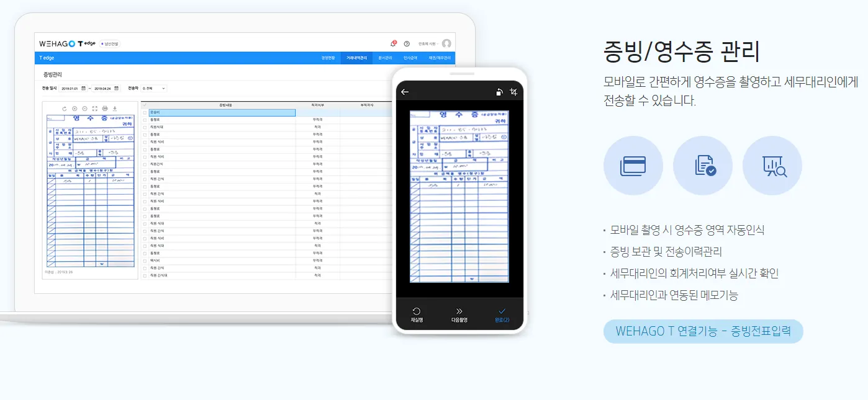Open the notification bell in WEHAGO header

[x=393, y=43]
